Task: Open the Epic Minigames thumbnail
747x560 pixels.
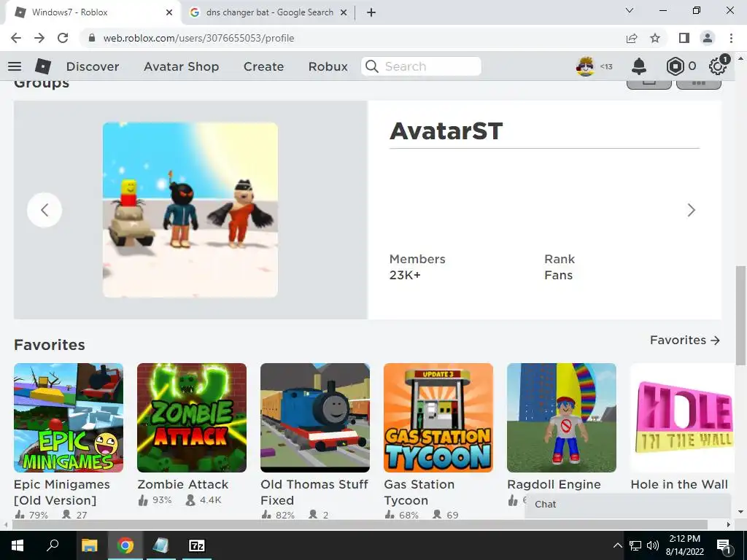Action: pos(69,418)
